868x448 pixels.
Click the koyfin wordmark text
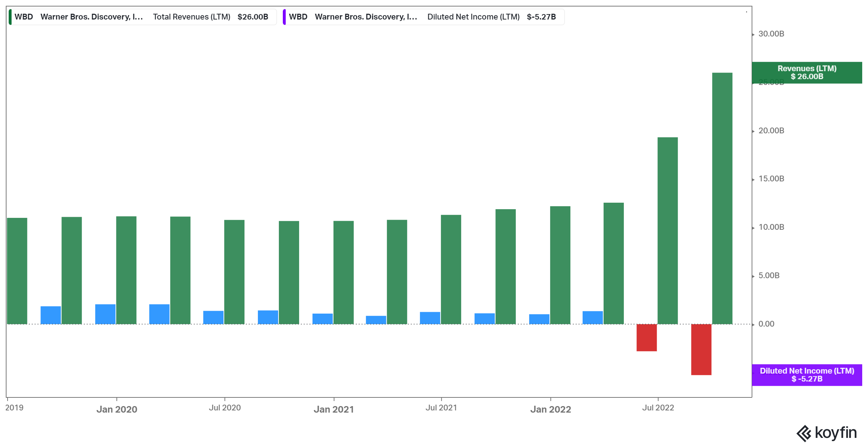click(835, 432)
